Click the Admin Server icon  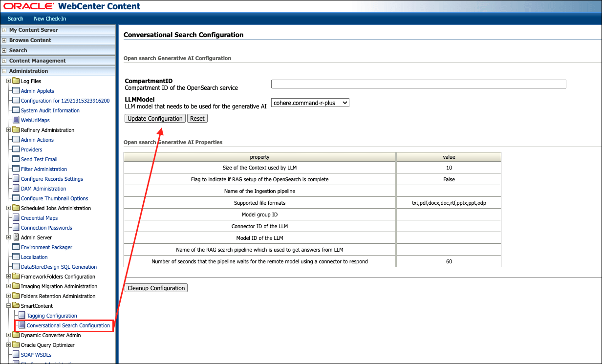pos(16,237)
